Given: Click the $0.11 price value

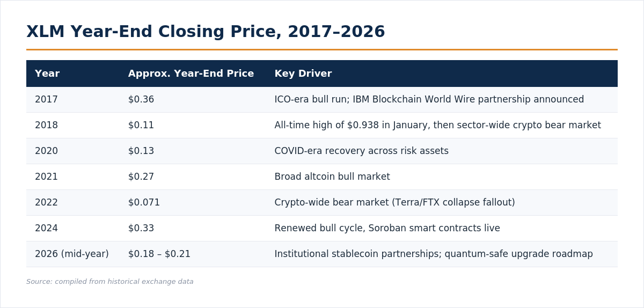Looking at the screenshot, I should click(x=141, y=125).
